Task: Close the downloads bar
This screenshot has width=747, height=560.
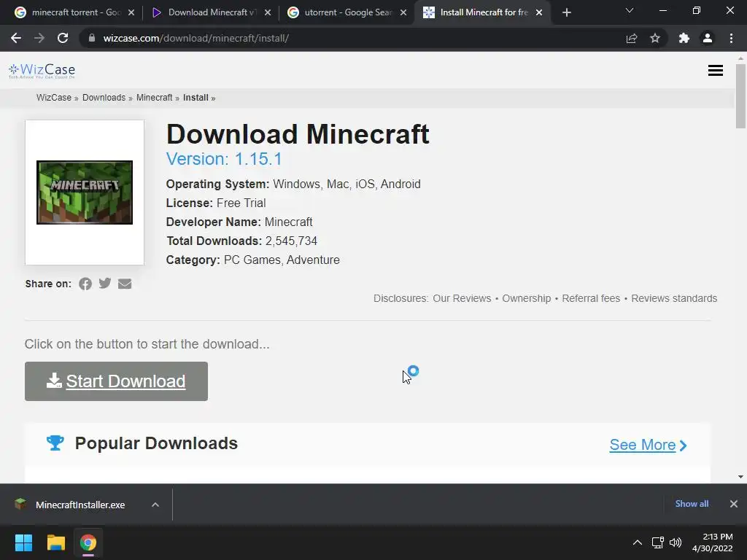Action: pyautogui.click(x=734, y=504)
